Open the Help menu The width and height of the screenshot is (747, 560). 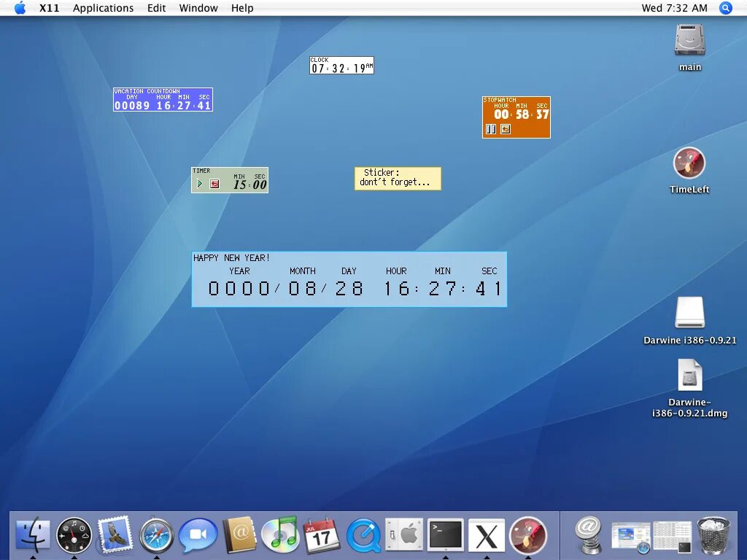pyautogui.click(x=242, y=8)
